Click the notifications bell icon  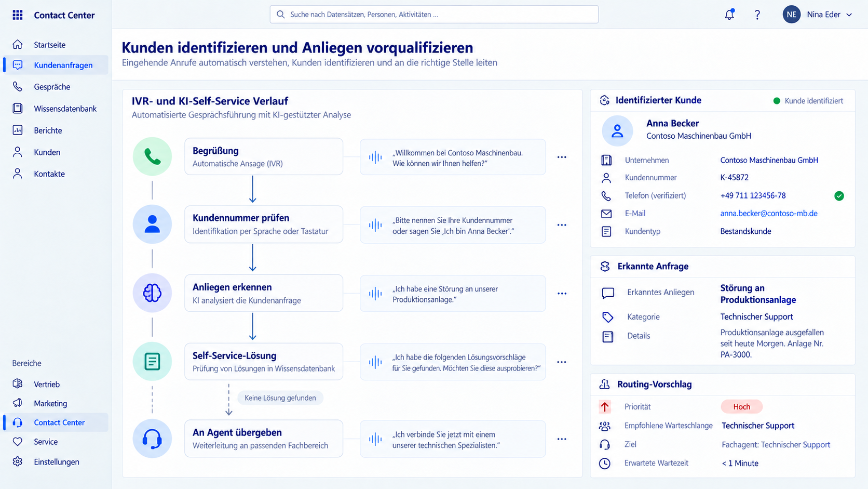pyautogui.click(x=729, y=15)
